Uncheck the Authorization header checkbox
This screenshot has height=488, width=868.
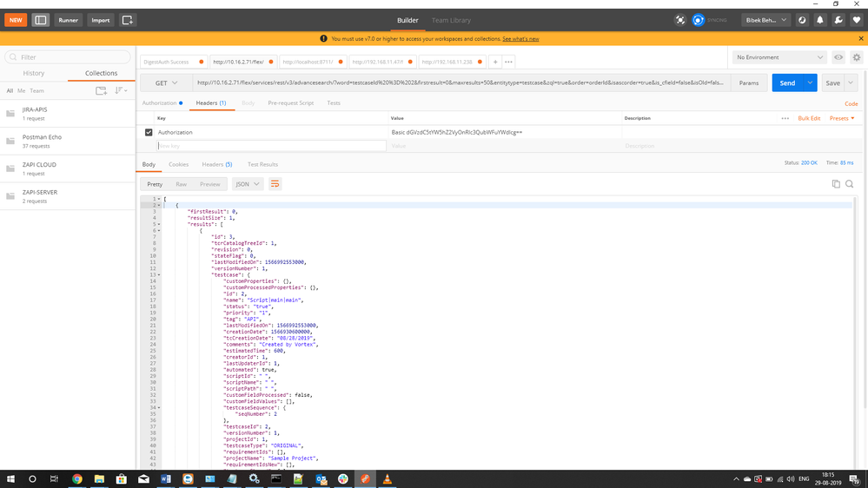(x=149, y=133)
